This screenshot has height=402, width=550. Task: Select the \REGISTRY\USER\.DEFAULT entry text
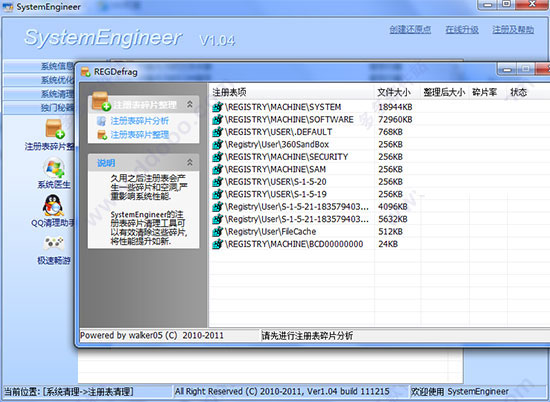point(279,132)
